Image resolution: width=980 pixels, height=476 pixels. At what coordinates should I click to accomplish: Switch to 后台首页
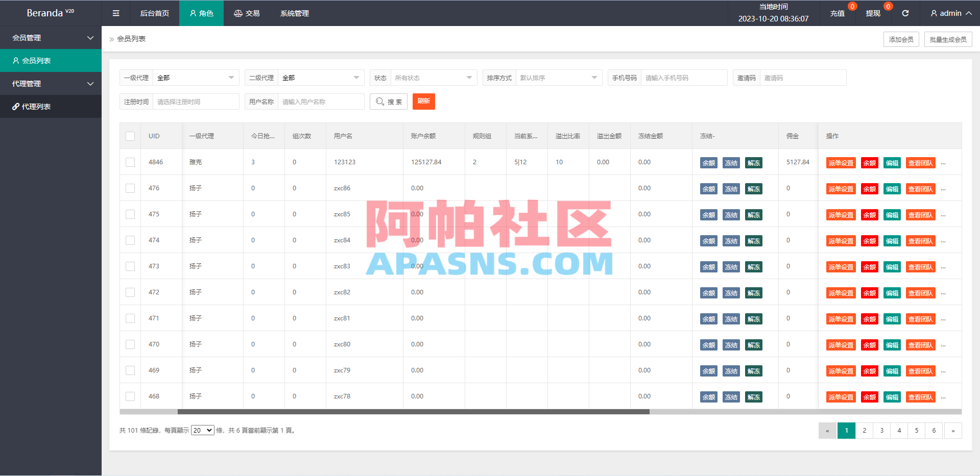(x=154, y=13)
